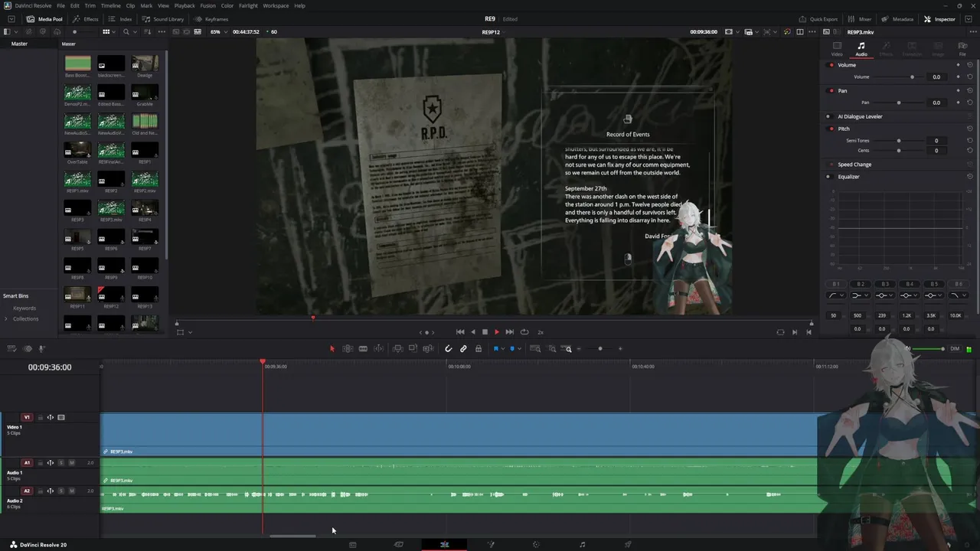Image resolution: width=980 pixels, height=551 pixels.
Task: Click the red Play button
Action: pos(496,332)
